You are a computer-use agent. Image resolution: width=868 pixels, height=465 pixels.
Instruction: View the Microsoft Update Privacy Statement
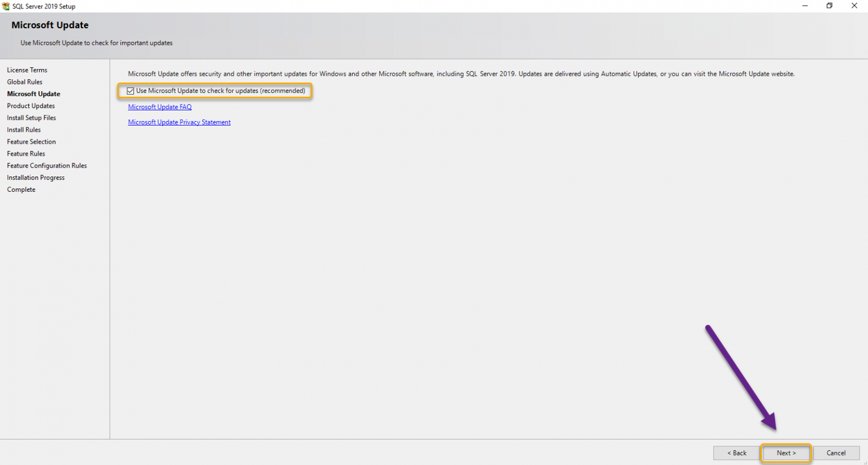[x=179, y=122]
